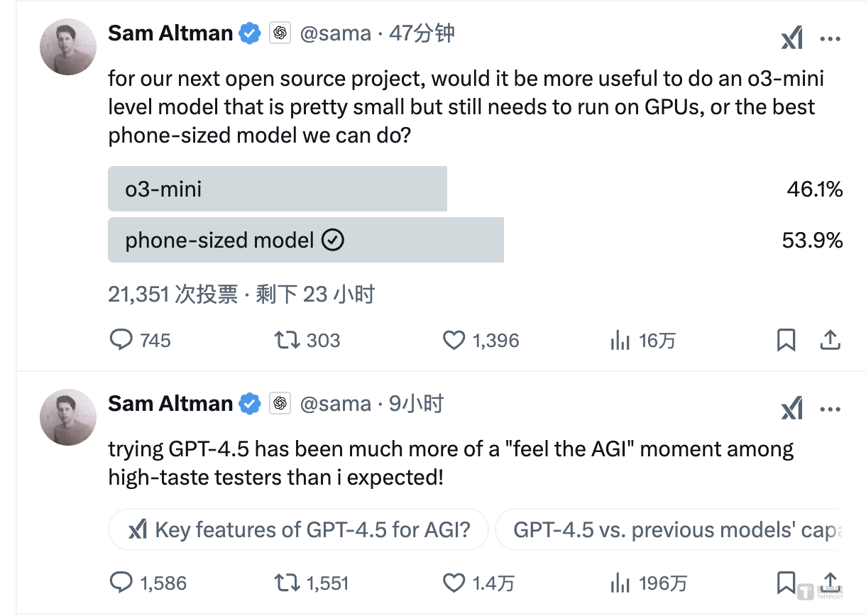Open the @sama handle on the GPT-4.5 tweet
Screen dimensions: 866x616
click(x=335, y=404)
